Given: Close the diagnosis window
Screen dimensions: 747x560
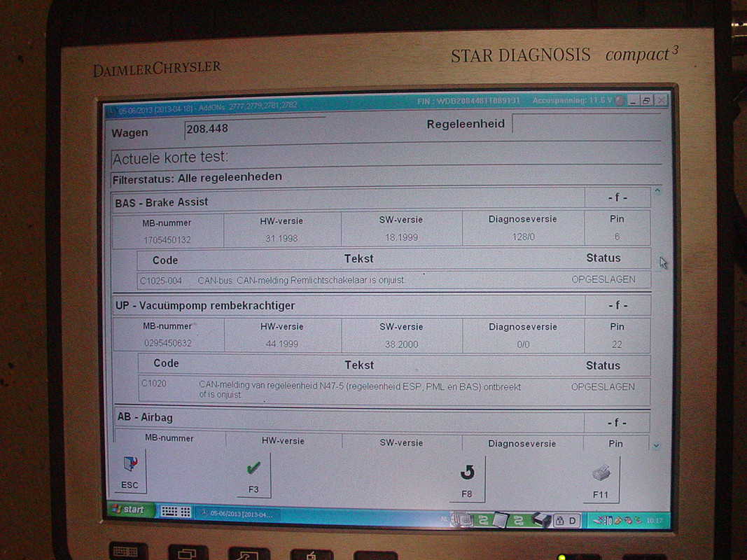Looking at the screenshot, I should click(x=661, y=101).
